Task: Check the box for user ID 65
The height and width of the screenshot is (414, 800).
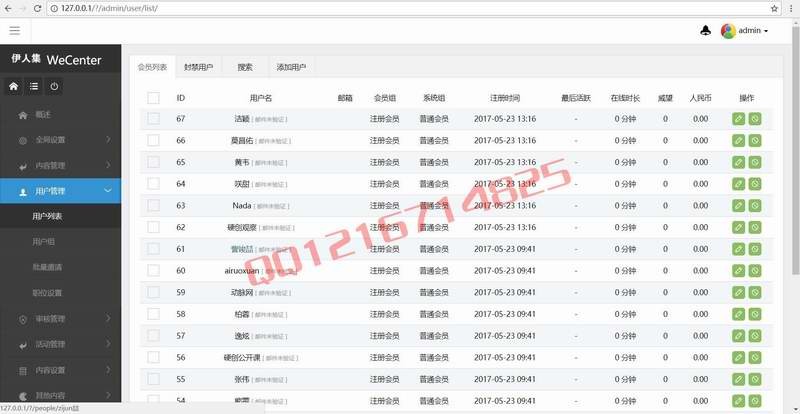Action: [153, 162]
